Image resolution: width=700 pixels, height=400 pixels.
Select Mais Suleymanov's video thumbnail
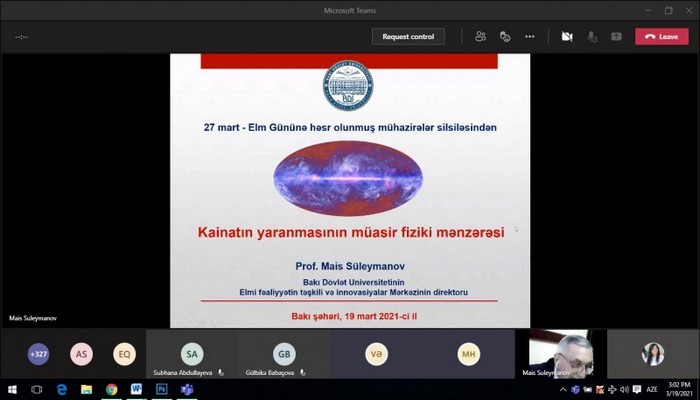[x=561, y=353]
